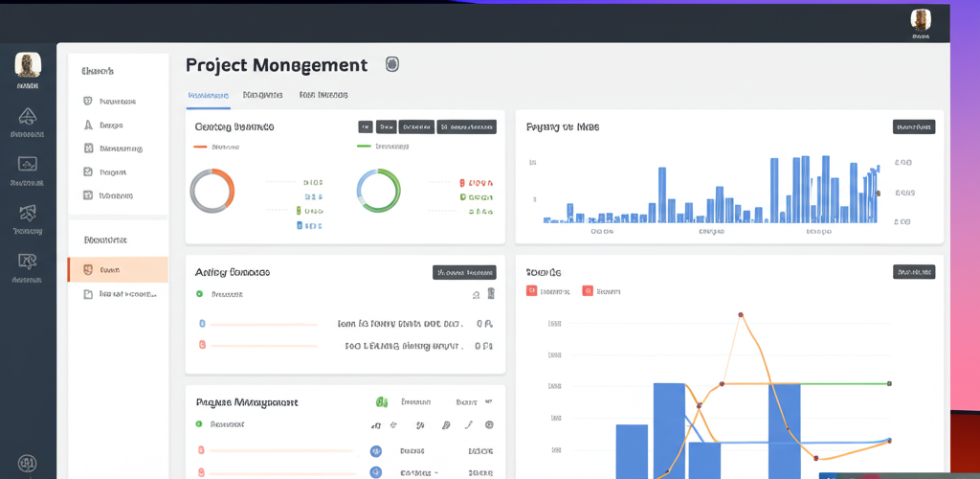This screenshot has width=980, height=479.
Task: Click the pencil icon in bottom-left card toolbar
Action: (x=468, y=424)
